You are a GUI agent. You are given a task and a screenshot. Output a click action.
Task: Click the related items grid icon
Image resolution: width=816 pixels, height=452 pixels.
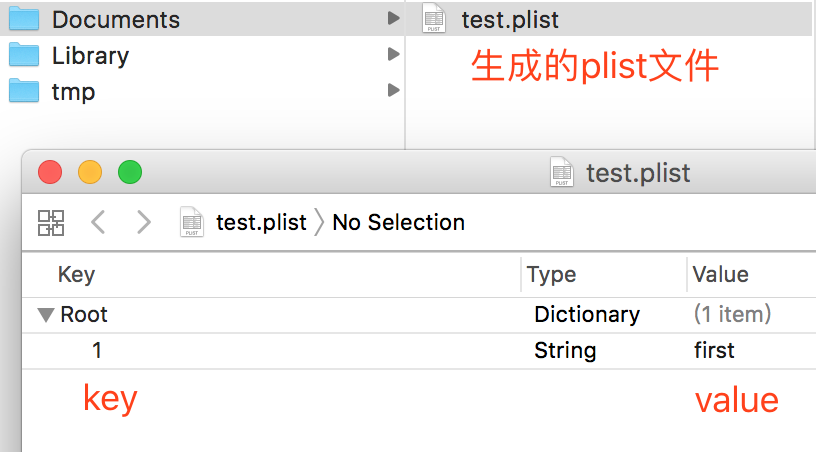51,222
